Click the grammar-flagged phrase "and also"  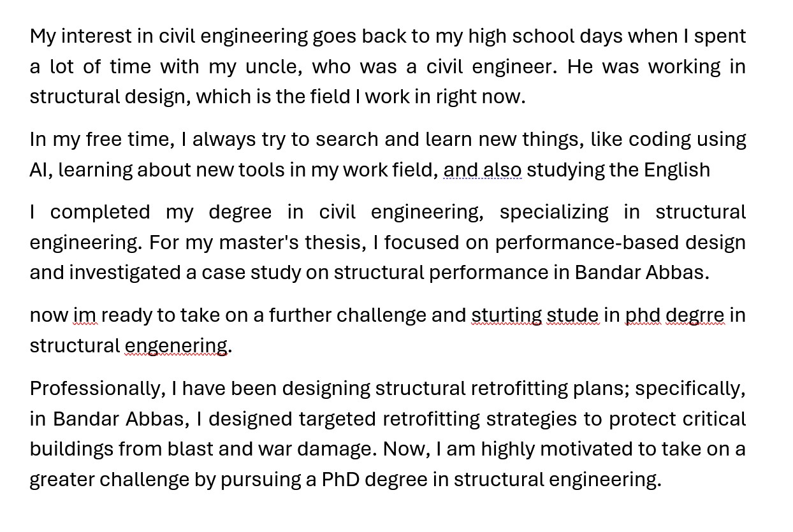(x=483, y=170)
